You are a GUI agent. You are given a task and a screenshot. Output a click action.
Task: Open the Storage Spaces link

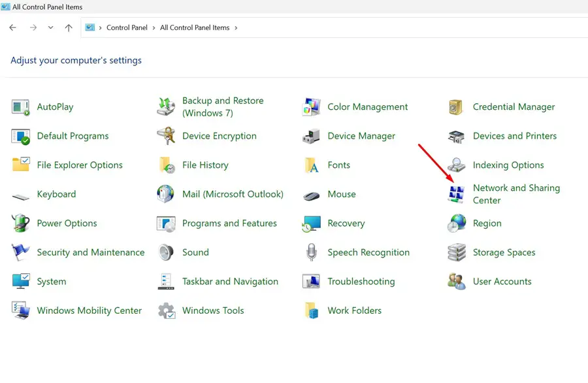pos(504,252)
